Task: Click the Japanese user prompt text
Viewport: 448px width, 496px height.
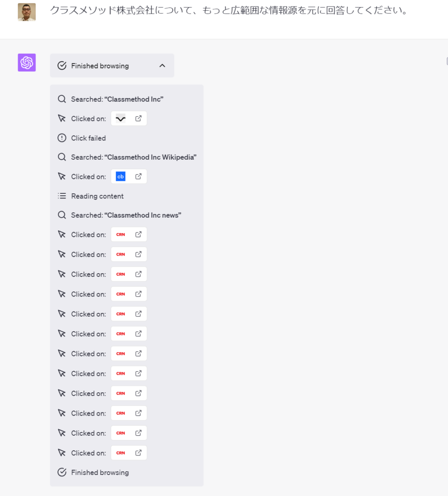Action: [230, 10]
